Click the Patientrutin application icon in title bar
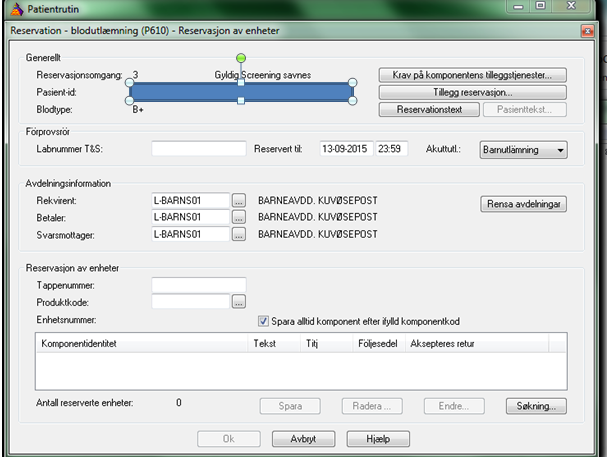This screenshot has height=457, width=608. pos(17,9)
